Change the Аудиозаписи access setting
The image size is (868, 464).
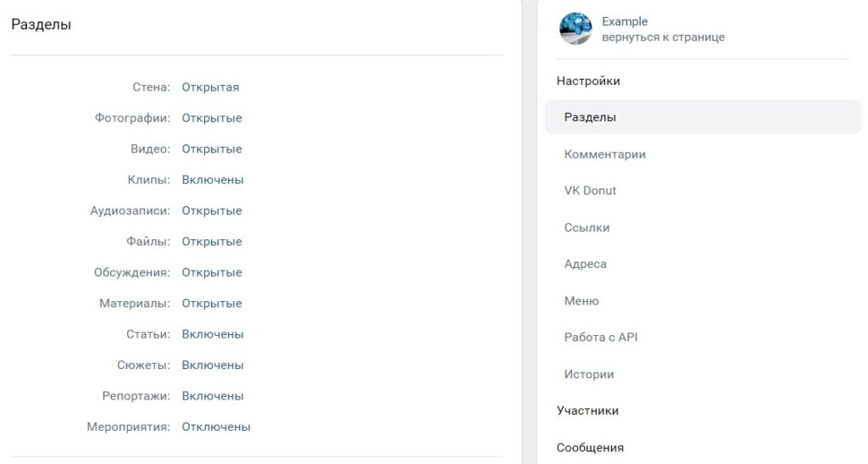(x=211, y=211)
